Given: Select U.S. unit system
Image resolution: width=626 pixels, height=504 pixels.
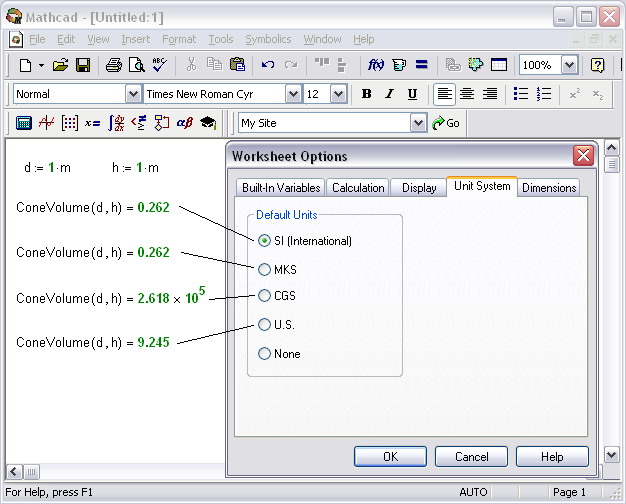Looking at the screenshot, I should click(264, 324).
